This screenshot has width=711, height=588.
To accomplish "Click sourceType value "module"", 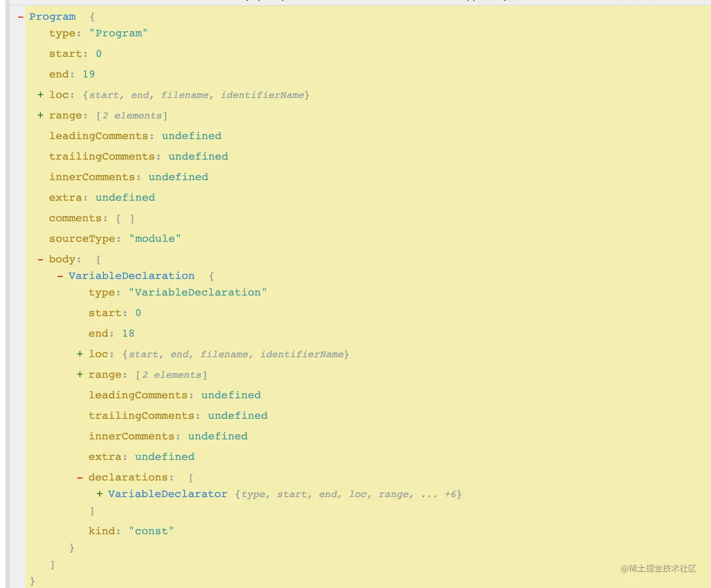I will (x=155, y=238).
